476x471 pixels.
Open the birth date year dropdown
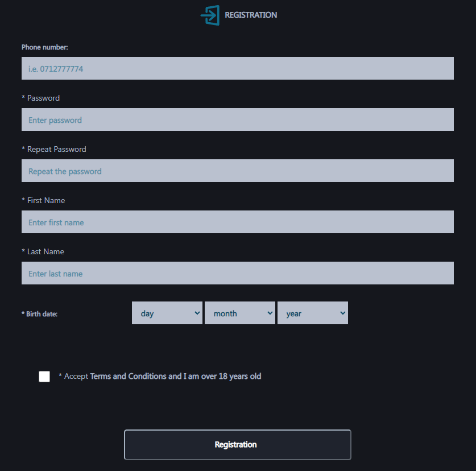coord(313,313)
